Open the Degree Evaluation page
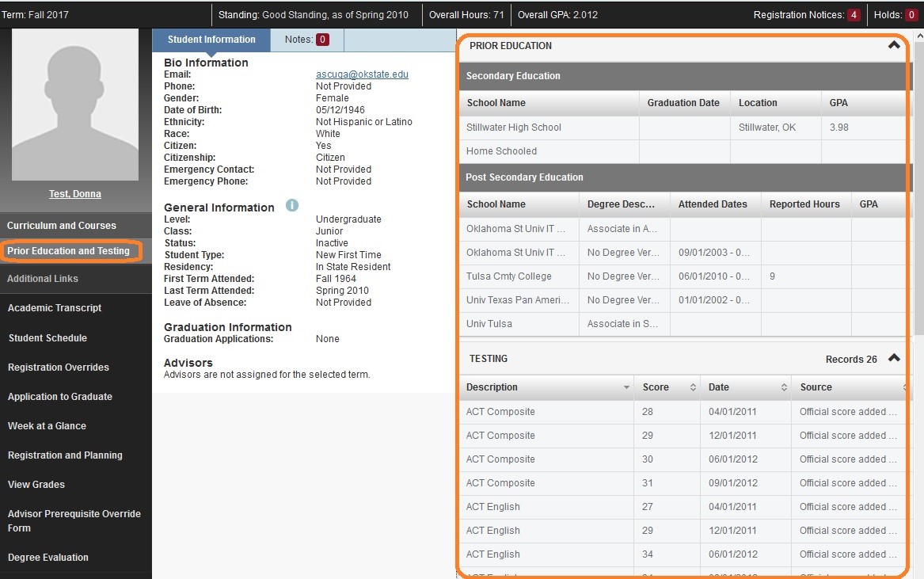The width and height of the screenshot is (924, 579). click(x=49, y=557)
